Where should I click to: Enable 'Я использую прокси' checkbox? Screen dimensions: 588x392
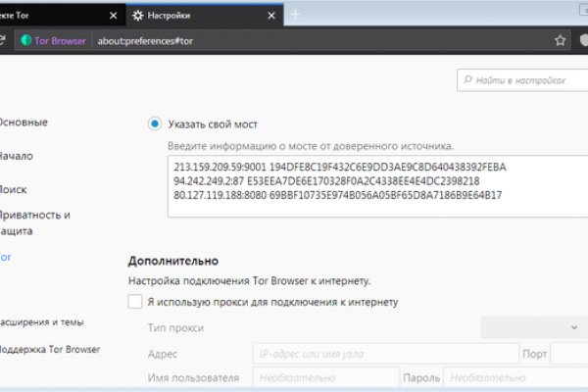click(x=135, y=302)
